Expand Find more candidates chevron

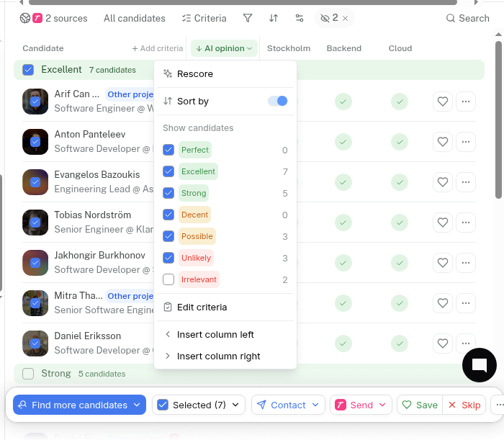click(x=137, y=405)
